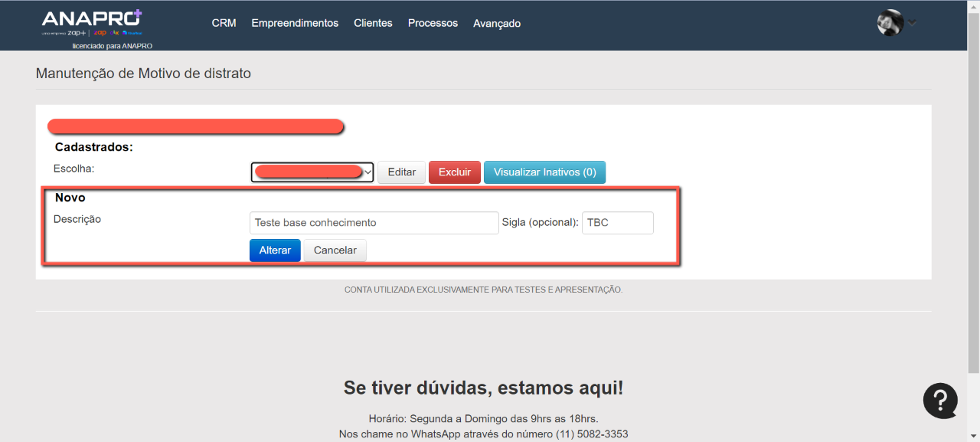Open the Processos menu
The image size is (980, 442).
tap(433, 23)
